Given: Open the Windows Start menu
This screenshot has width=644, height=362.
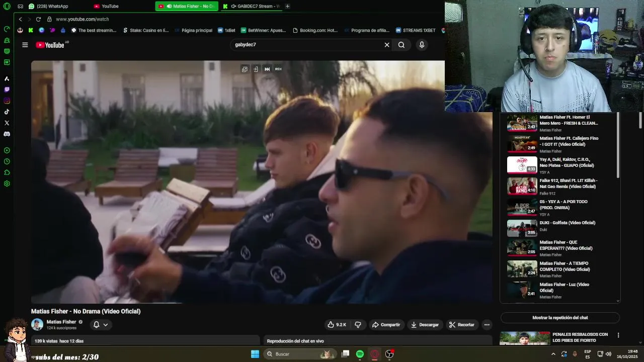Looking at the screenshot, I should (255, 354).
